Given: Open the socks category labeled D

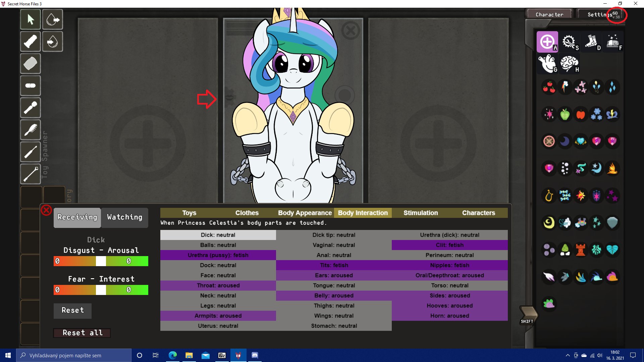Looking at the screenshot, I should (x=591, y=42).
